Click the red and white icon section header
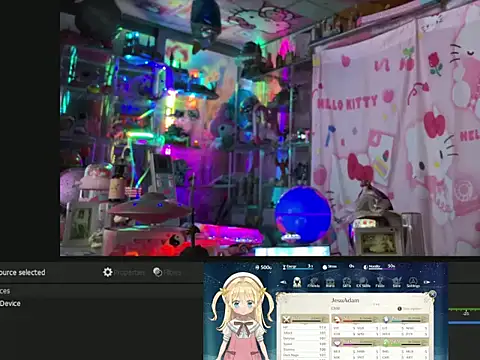 [355, 320]
